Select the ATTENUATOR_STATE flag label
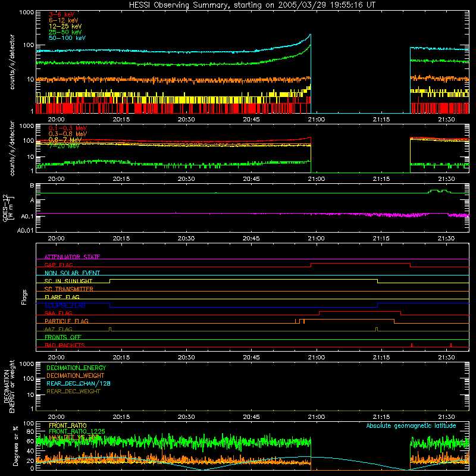This screenshot has width=476, height=476. tap(72, 257)
